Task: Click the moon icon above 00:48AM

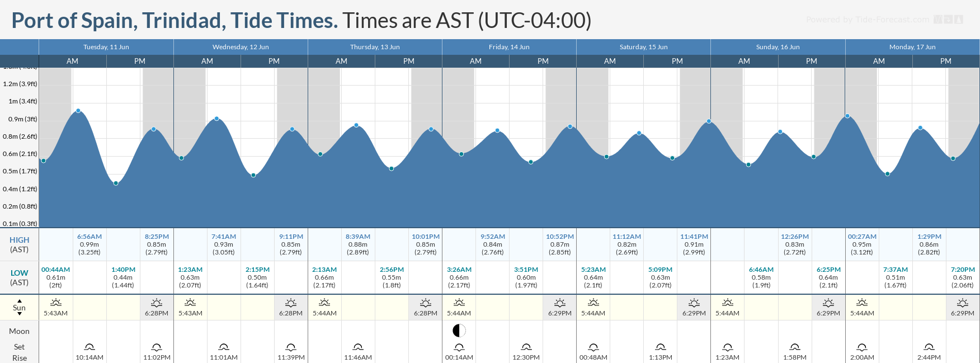Action: coord(593,347)
